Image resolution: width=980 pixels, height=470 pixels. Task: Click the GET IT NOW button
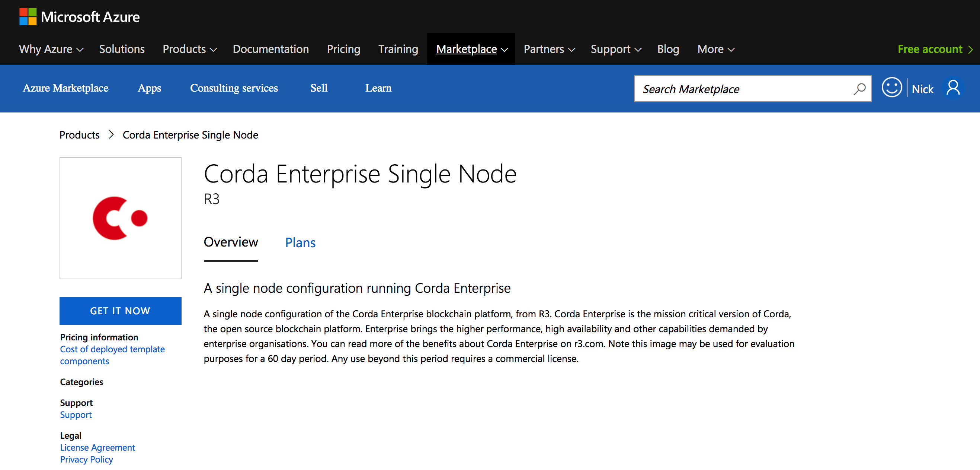tap(120, 311)
